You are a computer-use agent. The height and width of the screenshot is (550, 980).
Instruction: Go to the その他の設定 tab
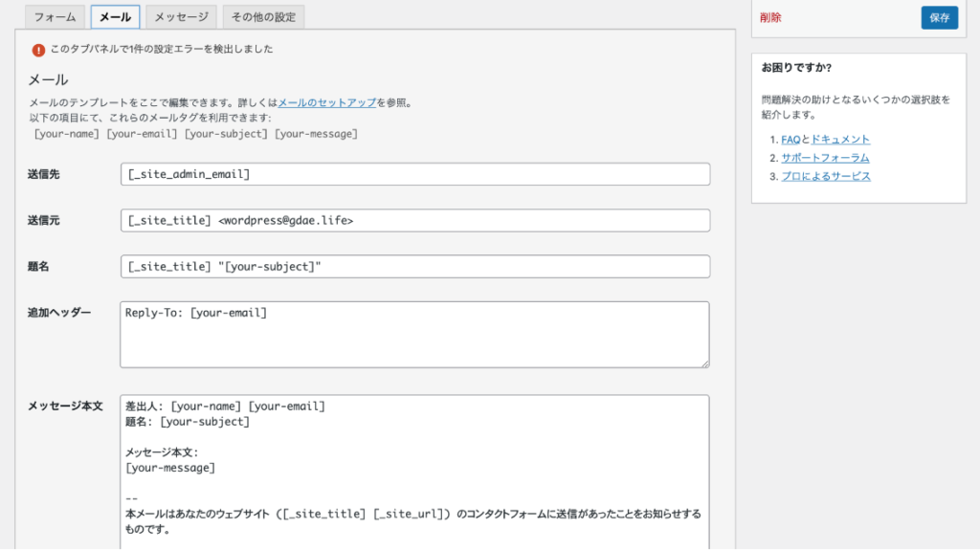click(263, 17)
